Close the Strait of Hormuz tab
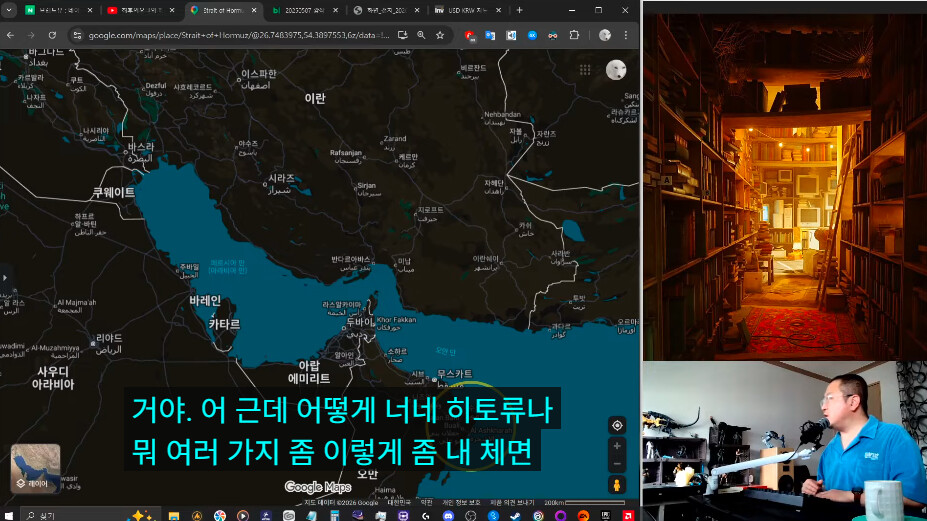The image size is (927, 521). [254, 10]
